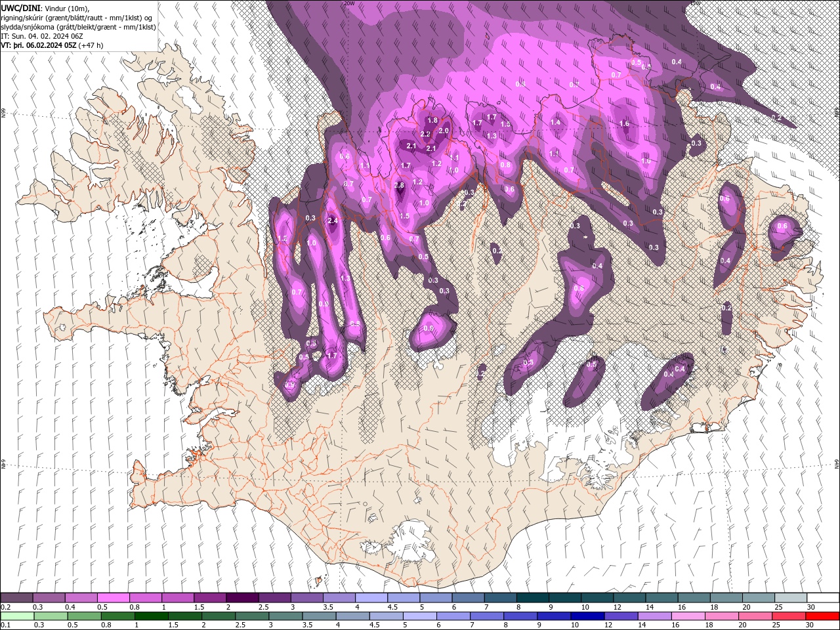Select the bright pink snow legend swatch at 0.5
This screenshot has width=840, height=630.
pos(113,598)
